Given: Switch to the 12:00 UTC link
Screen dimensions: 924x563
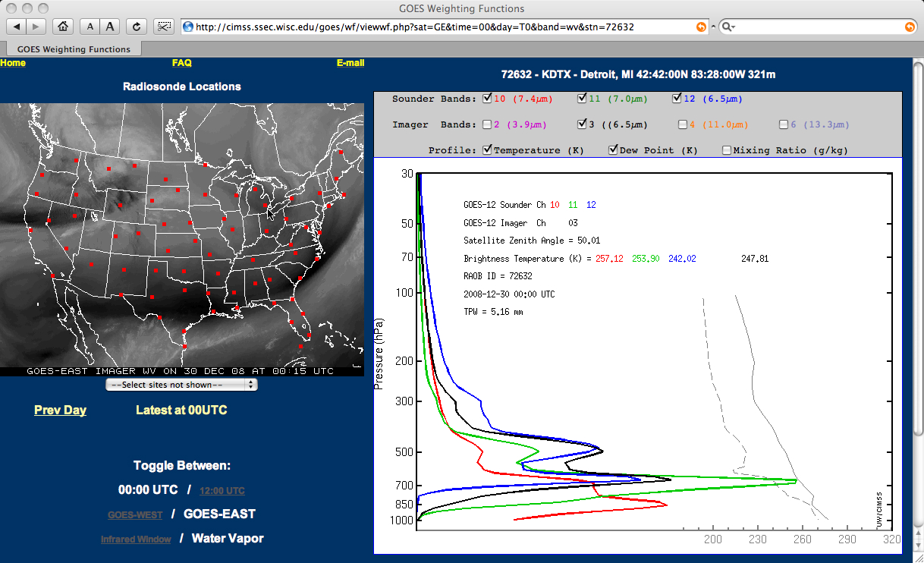Looking at the screenshot, I should pos(222,491).
